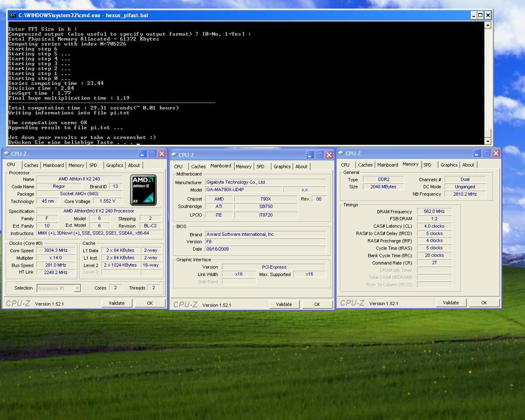This screenshot has height=420, width=525.
Task: Click the cmd scrollbar down arrow
Action: click(x=488, y=142)
